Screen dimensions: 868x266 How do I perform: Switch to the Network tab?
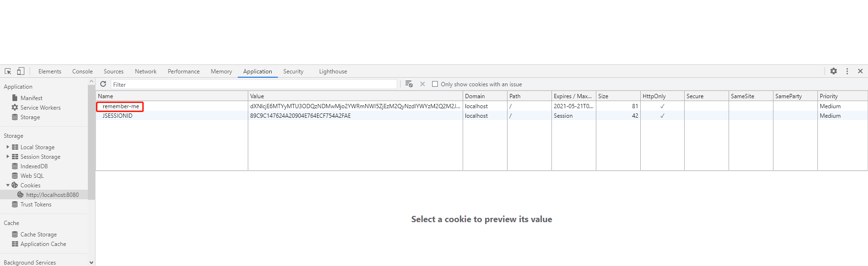click(146, 71)
